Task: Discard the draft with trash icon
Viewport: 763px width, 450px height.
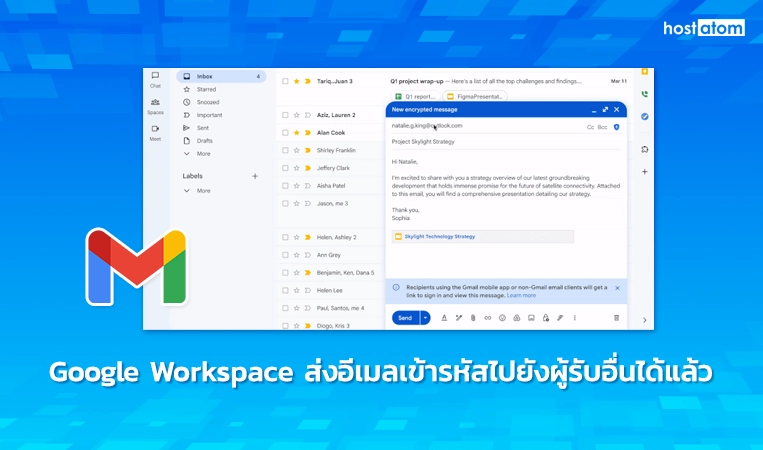Action: click(x=617, y=318)
